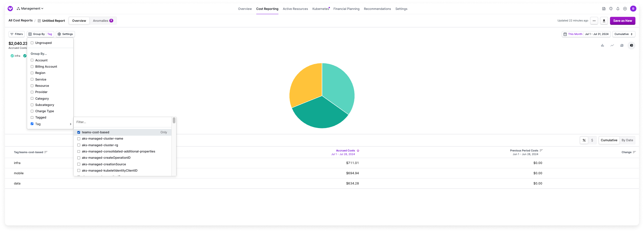Check the Provider checkbox
This screenshot has height=232, width=644.
(x=32, y=92)
